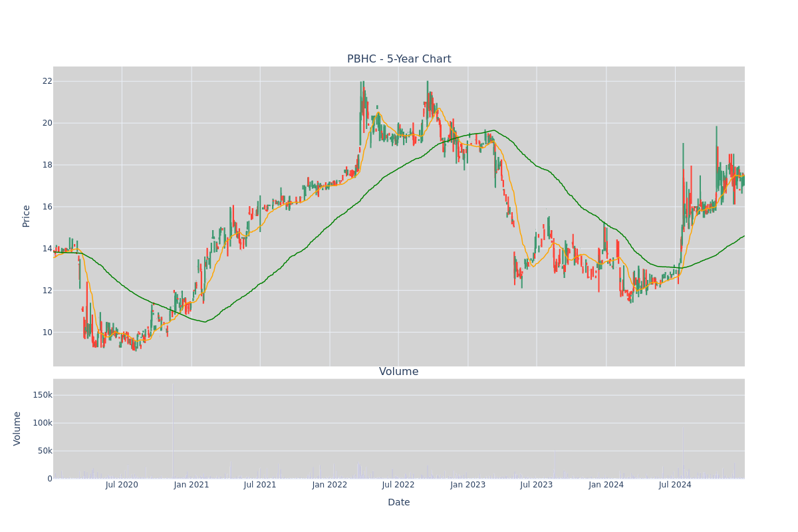
Task: Click the "Jul 2021" date tick
Action: (x=260, y=485)
